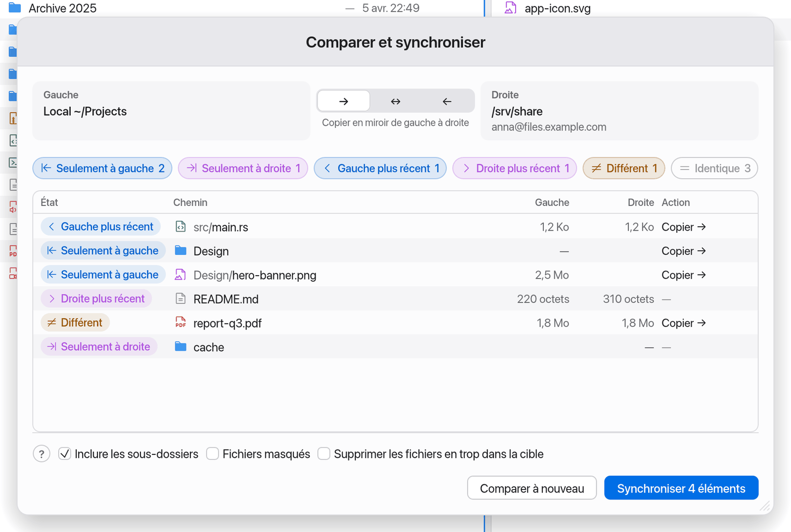This screenshot has width=791, height=532.
Task: Click 'Différent' status badge of report-q3.pdf
Action: pos(75,323)
